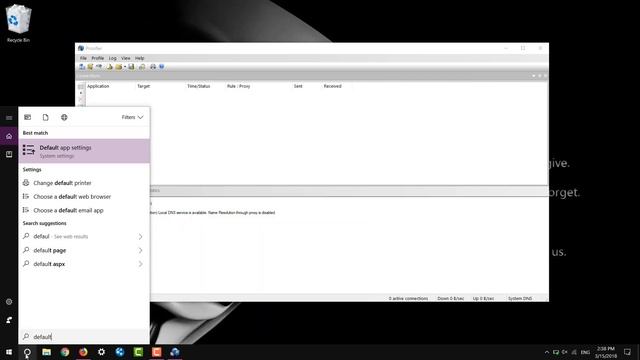Expand arrow next to 'default page' suggestion
Image resolution: width=640 pixels, height=360 pixels.
click(140, 250)
